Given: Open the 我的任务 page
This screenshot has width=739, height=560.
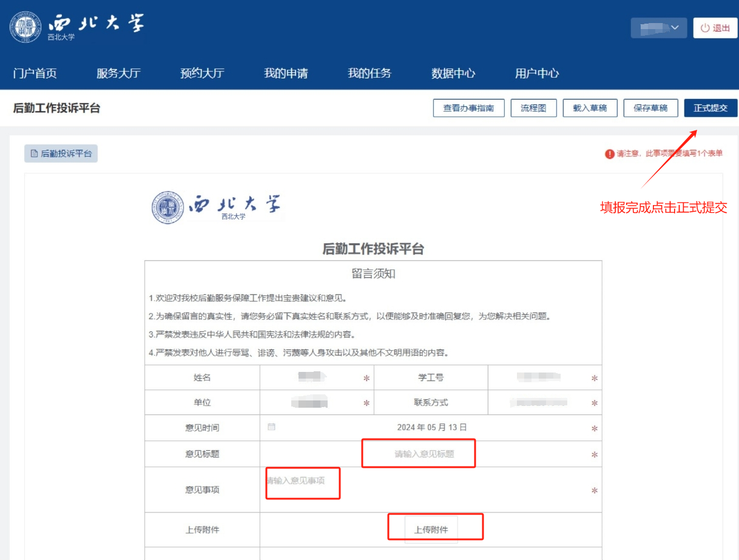Looking at the screenshot, I should [369, 73].
